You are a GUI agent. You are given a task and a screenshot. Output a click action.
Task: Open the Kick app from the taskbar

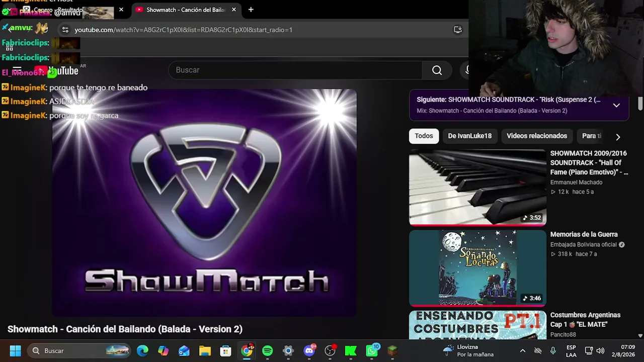click(351, 351)
